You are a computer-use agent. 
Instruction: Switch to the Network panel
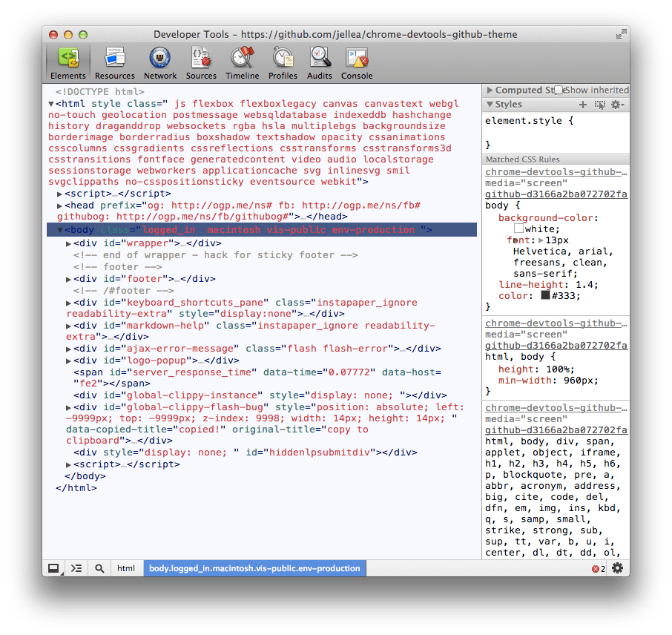point(160,64)
